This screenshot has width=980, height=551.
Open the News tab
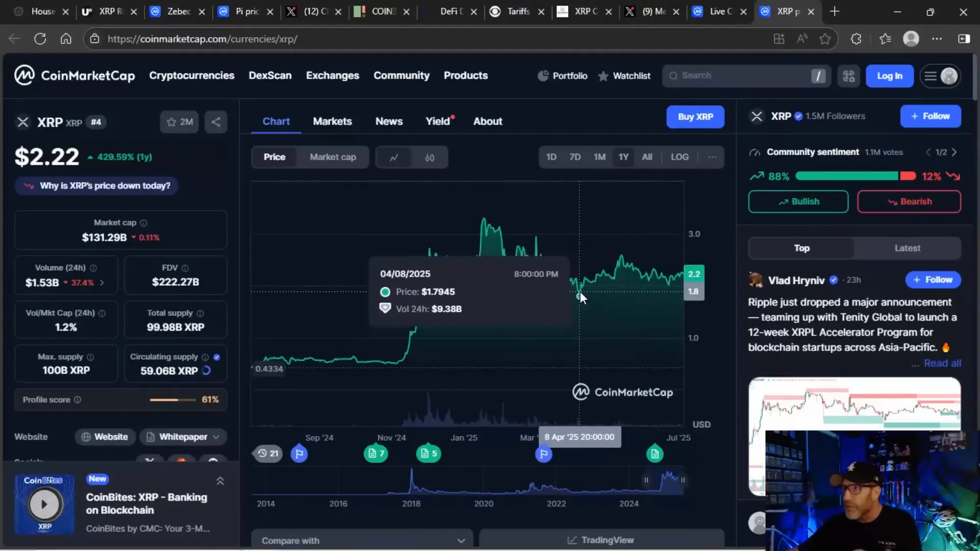tap(389, 121)
